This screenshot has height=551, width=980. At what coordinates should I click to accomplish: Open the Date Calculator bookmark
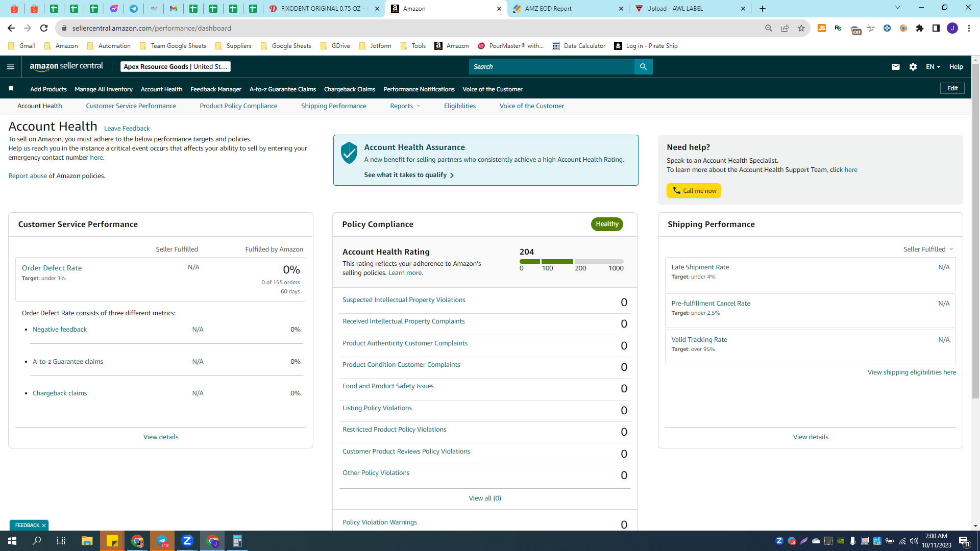pyautogui.click(x=578, y=46)
